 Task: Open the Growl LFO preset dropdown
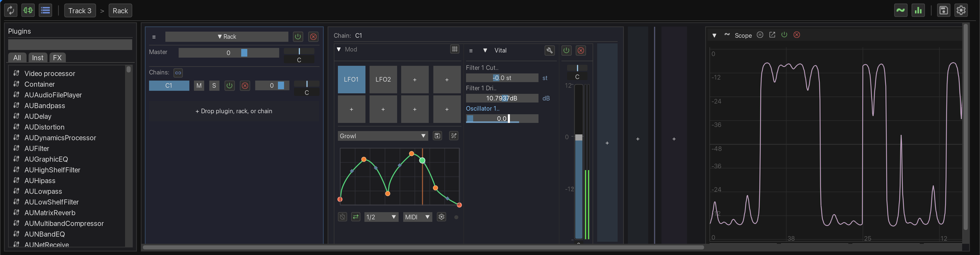[x=383, y=136]
